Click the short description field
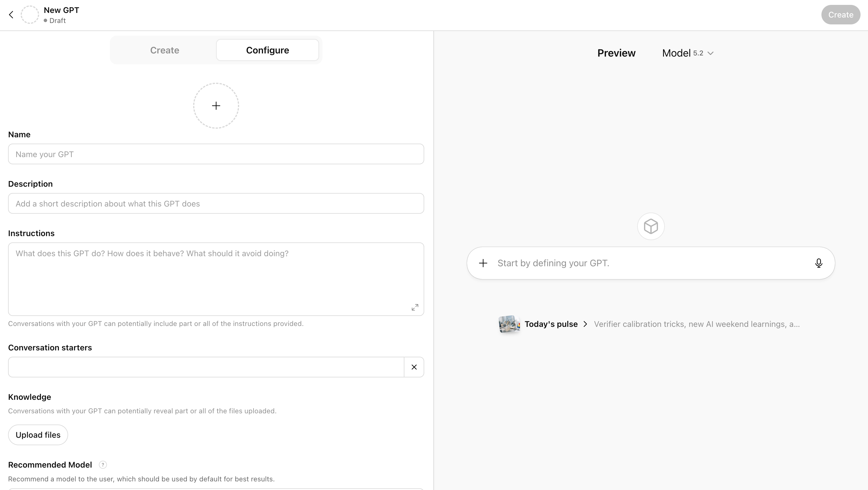The width and height of the screenshot is (868, 490). [x=216, y=203]
